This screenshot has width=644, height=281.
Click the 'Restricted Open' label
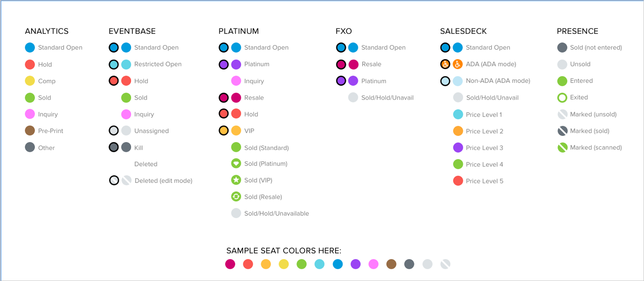click(158, 64)
